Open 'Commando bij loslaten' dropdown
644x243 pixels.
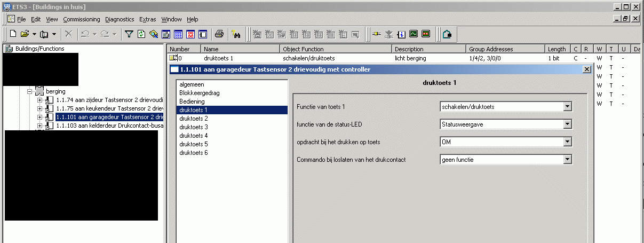click(x=567, y=160)
